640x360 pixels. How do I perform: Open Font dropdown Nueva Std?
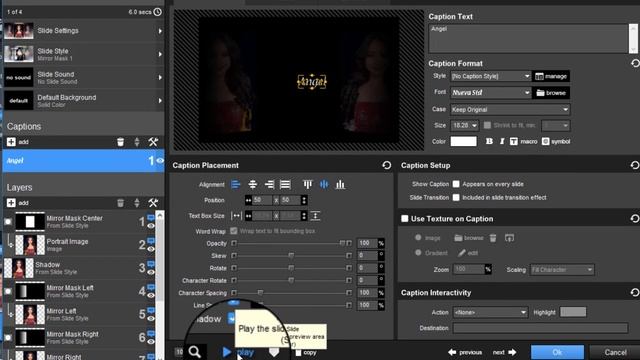coord(490,93)
